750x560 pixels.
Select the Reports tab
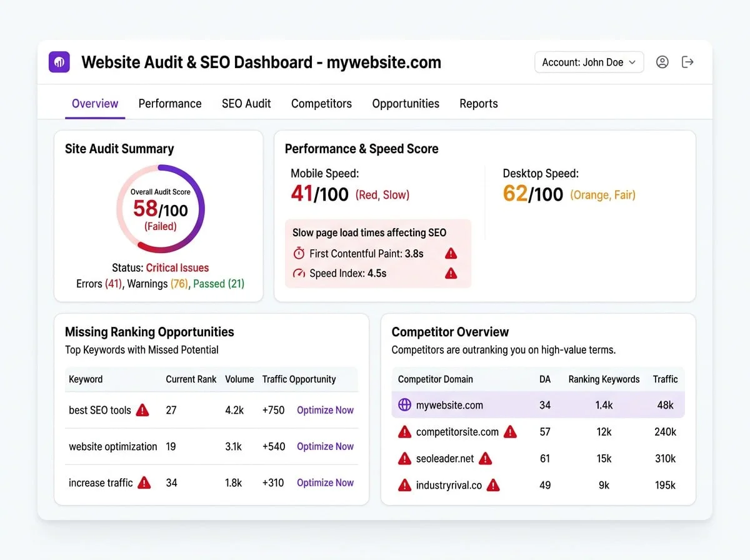click(478, 104)
